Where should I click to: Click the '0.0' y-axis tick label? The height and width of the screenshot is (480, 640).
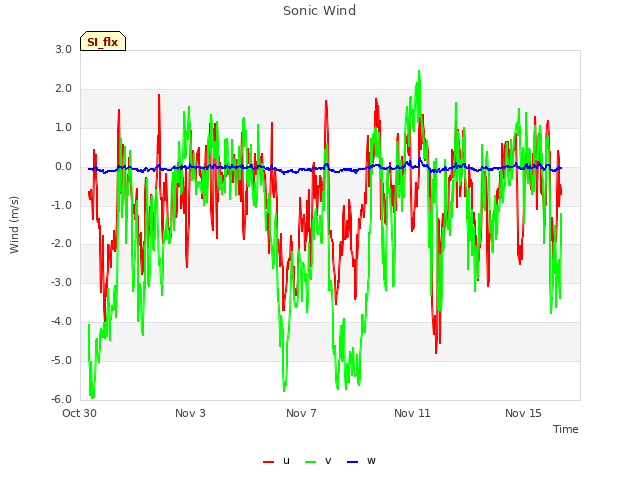pos(64,167)
